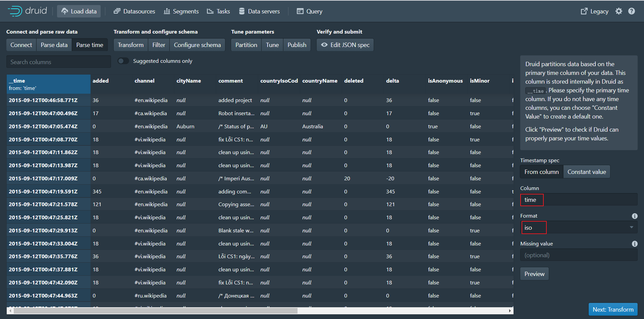The image size is (644, 319).
Task: Go to the Publish step
Action: [x=297, y=45]
